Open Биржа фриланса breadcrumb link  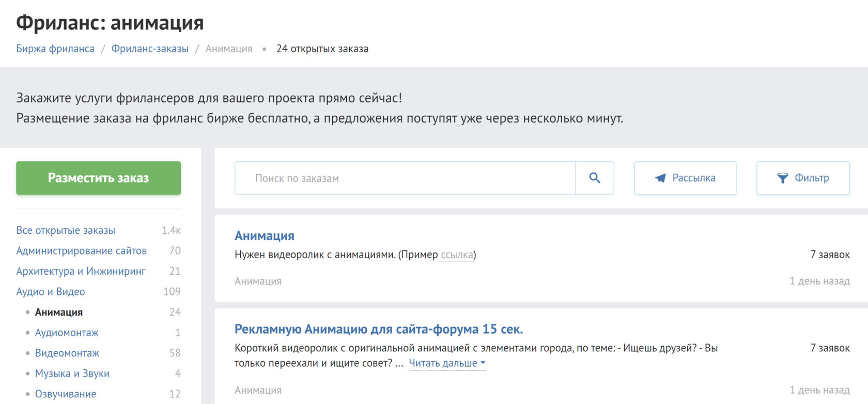[55, 49]
